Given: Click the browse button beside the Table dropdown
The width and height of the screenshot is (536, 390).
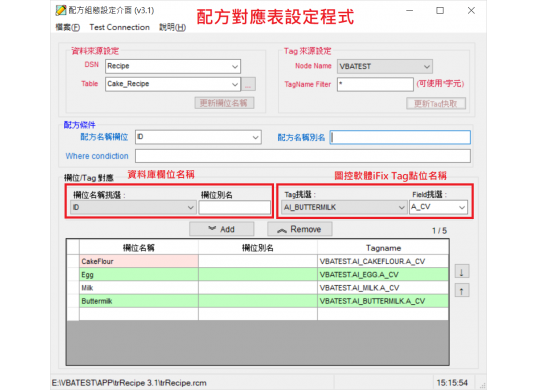Looking at the screenshot, I should point(248,84).
